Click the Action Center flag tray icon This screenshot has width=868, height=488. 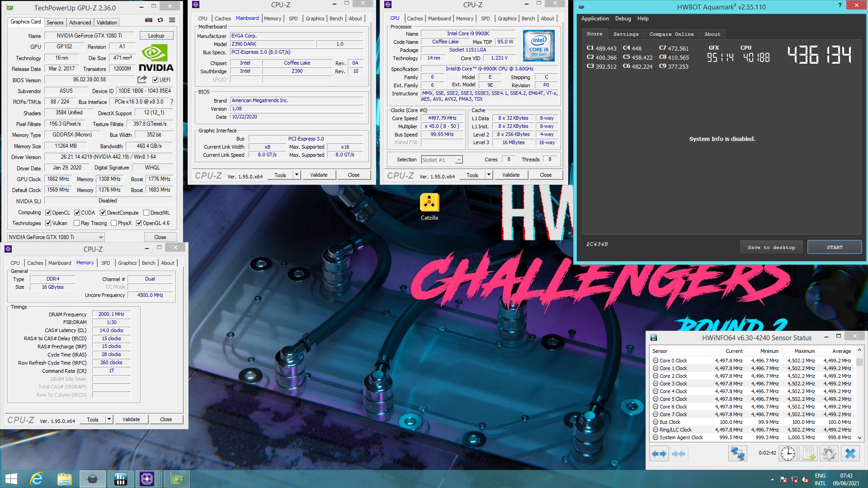(x=783, y=479)
